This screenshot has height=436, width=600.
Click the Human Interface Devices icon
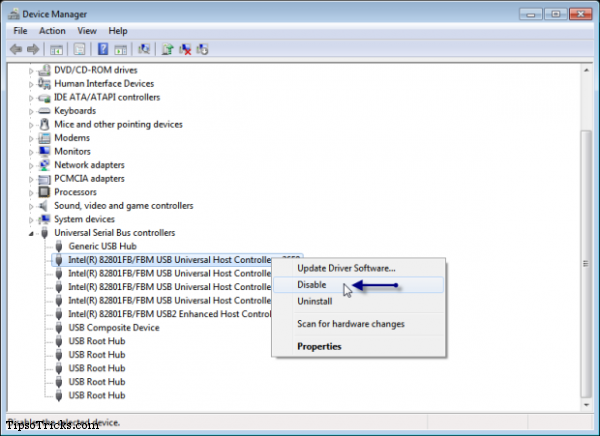[x=44, y=83]
